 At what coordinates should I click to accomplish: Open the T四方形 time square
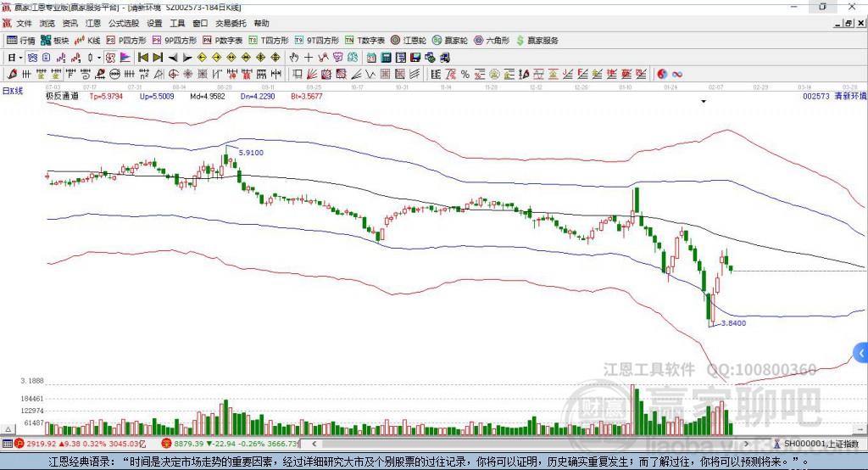click(269, 41)
